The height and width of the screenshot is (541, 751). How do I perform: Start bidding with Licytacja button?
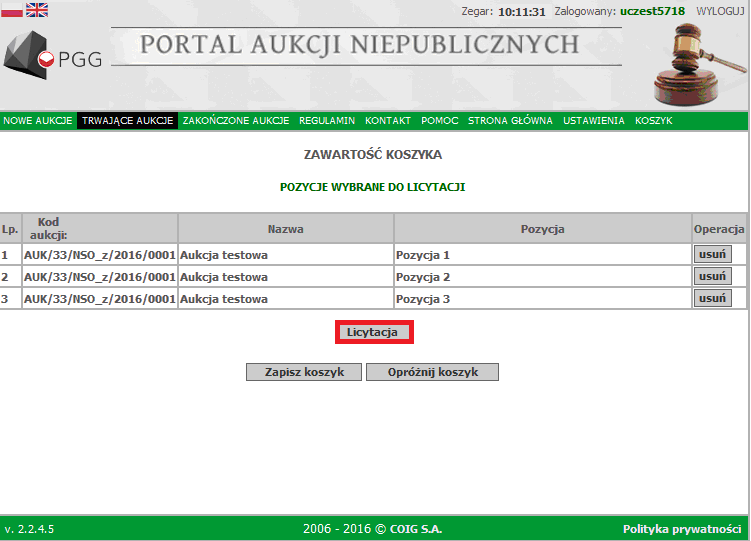pos(374,332)
